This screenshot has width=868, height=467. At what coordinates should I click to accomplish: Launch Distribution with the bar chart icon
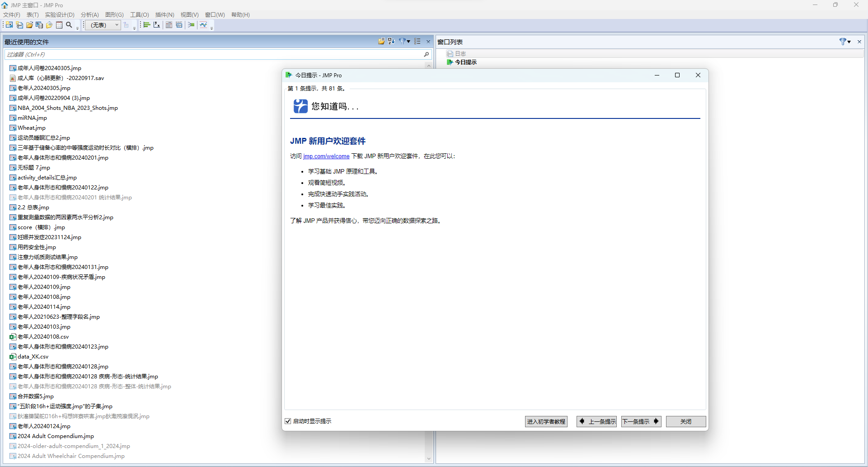pyautogui.click(x=147, y=25)
